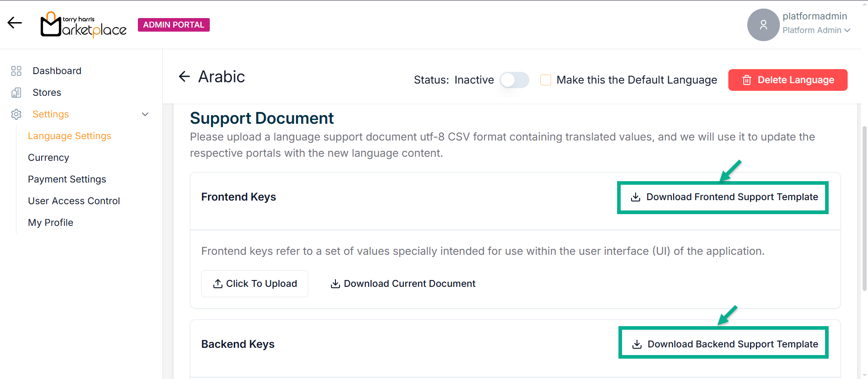Click To Upload frontend keys file
Image resolution: width=868 pixels, height=379 pixels.
coord(255,284)
